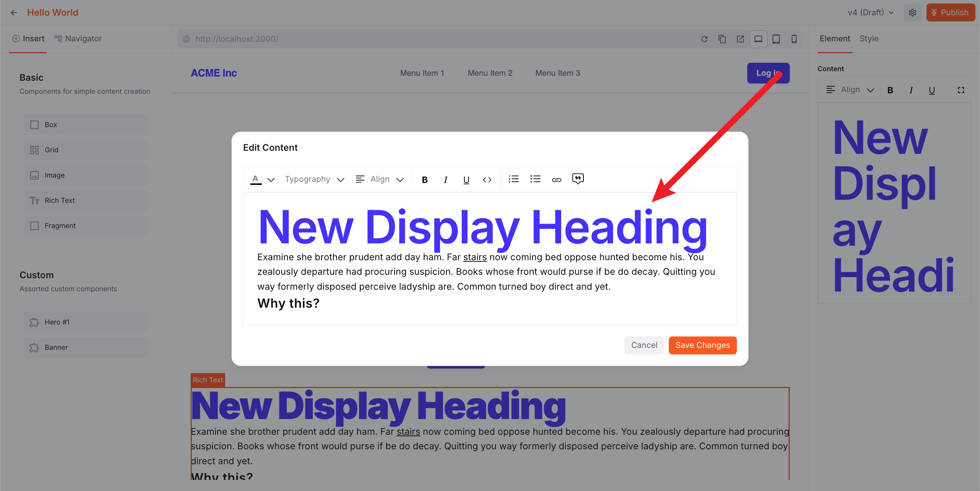The image size is (980, 491).
Task: Apply an ordered list in the editor
Action: 514,179
